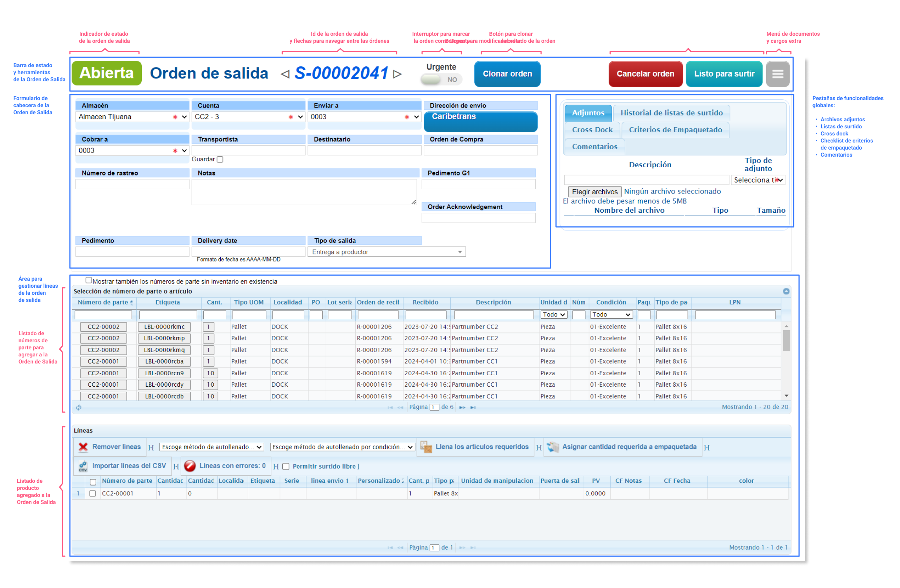Open Condición filter Todo dropdown
Image resolution: width=900 pixels, height=588 pixels.
pos(611,315)
